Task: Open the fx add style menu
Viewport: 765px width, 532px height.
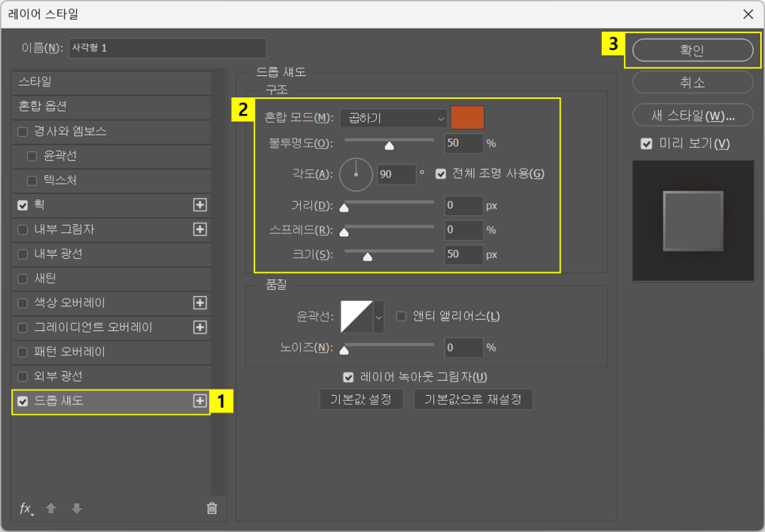Action: pyautogui.click(x=26, y=508)
